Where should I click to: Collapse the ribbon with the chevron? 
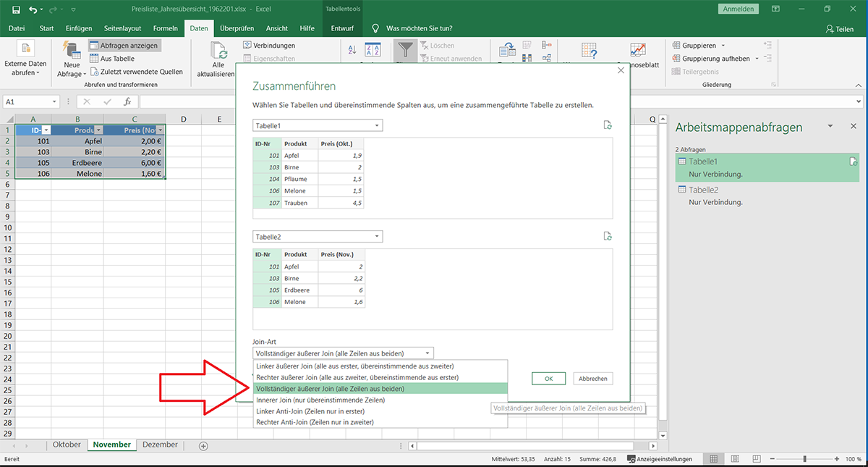[x=858, y=85]
